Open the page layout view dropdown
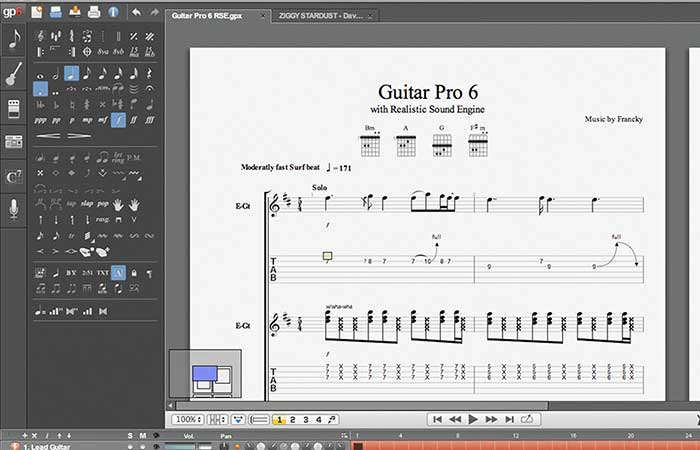This screenshot has height=450, width=700. point(215,419)
